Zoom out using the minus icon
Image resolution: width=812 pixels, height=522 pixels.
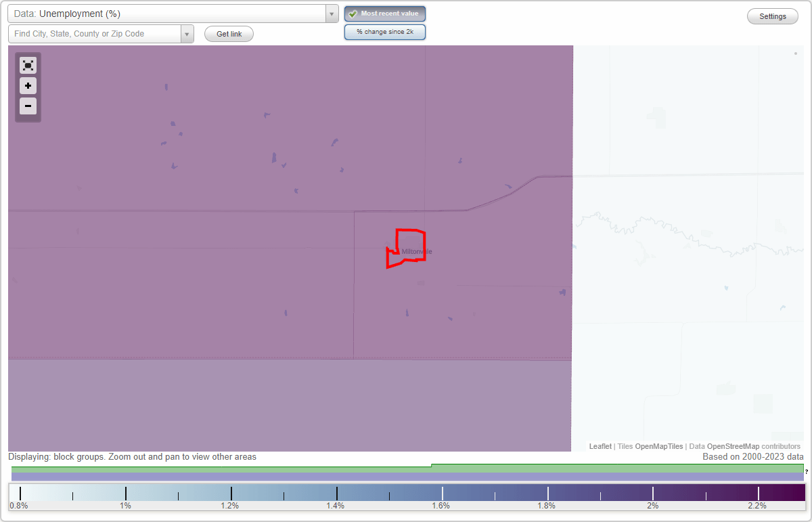click(28, 106)
